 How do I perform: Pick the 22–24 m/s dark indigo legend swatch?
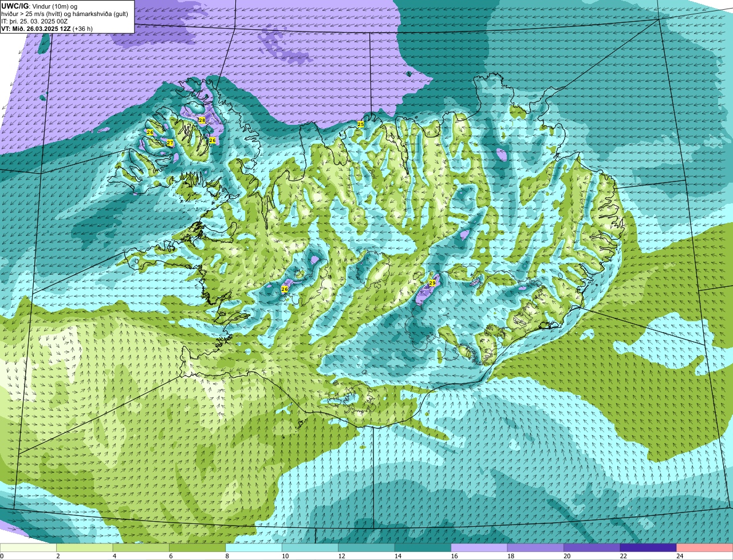pos(649,547)
